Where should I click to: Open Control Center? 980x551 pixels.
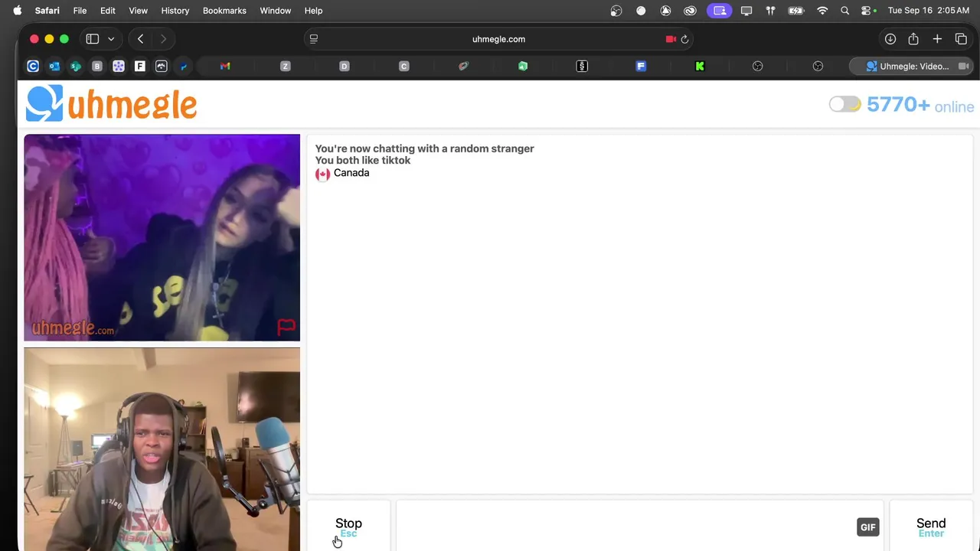(x=867, y=11)
